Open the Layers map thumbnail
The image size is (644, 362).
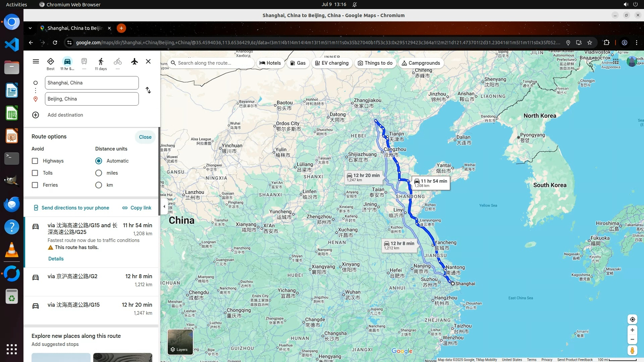[180, 342]
